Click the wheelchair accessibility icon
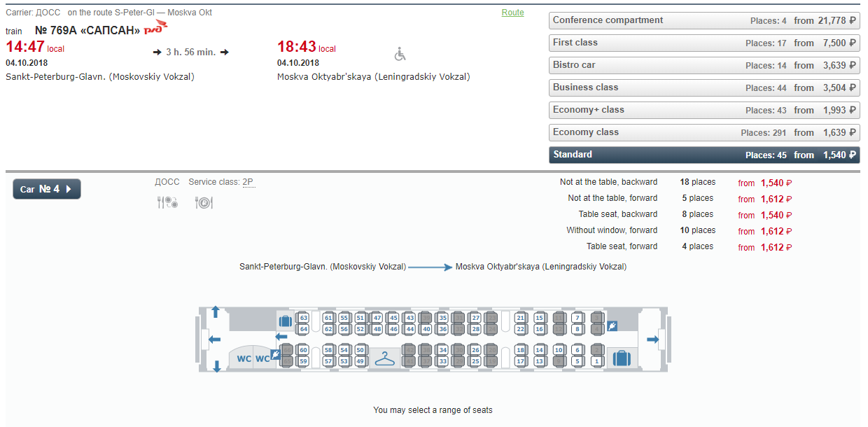 [x=400, y=54]
